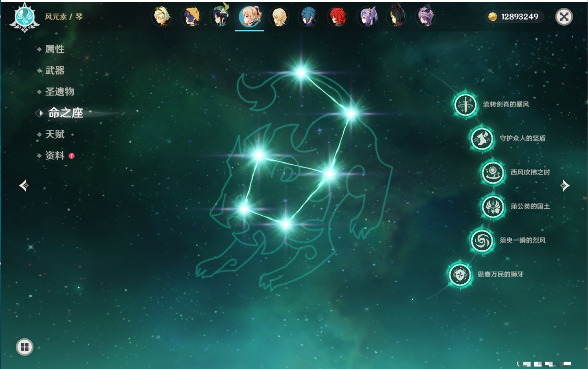Open 资料 profile with red alert
This screenshot has width=588, height=369.
pos(55,156)
